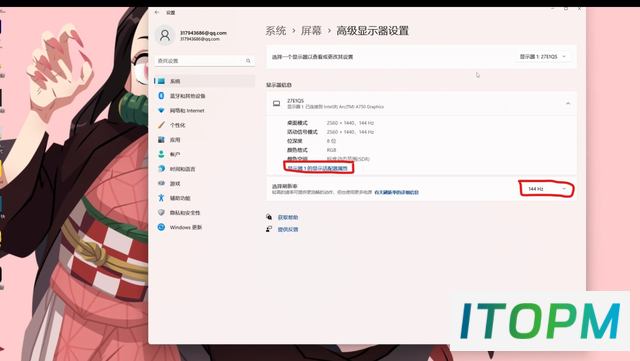Go to 隐私和安全性 in the sidebar
640x361 pixels.
point(204,213)
